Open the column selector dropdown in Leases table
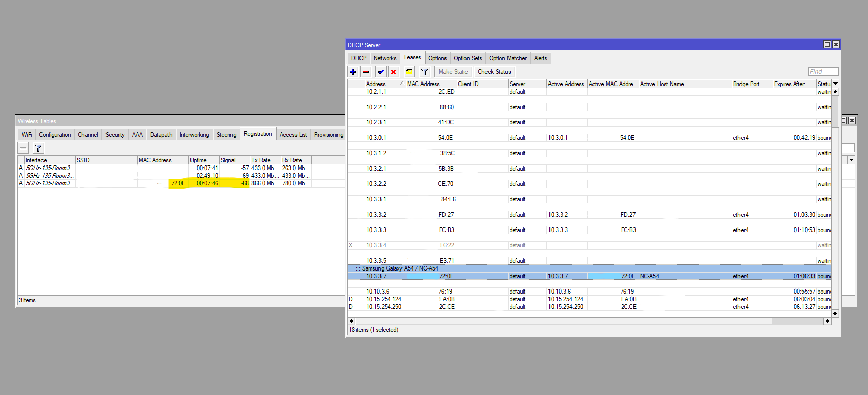 click(835, 84)
